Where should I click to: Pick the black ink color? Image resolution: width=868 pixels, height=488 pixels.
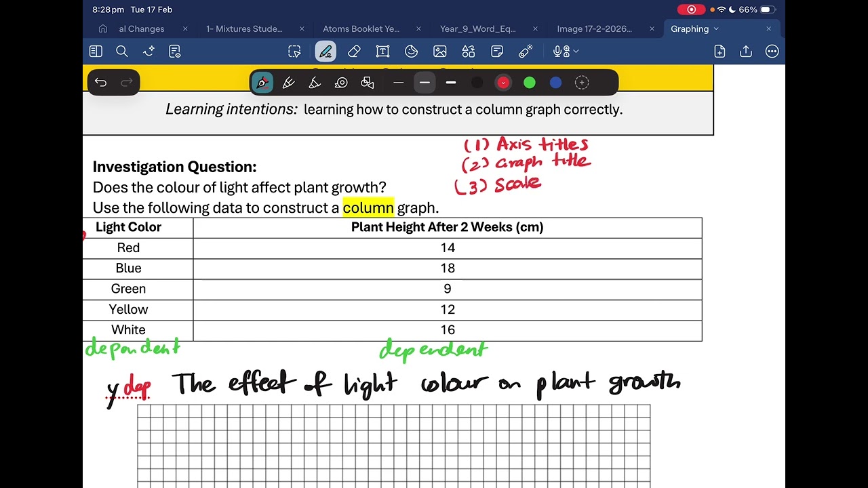pos(477,83)
